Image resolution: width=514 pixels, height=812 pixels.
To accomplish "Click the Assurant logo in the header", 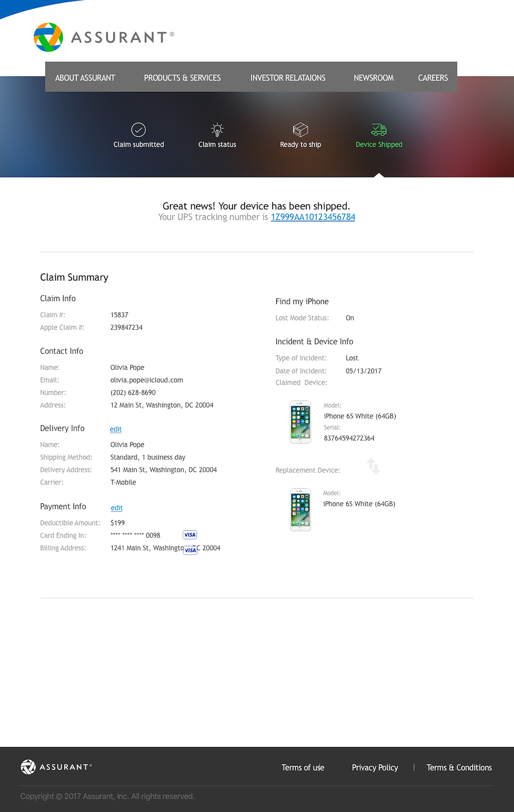I will click(x=103, y=37).
